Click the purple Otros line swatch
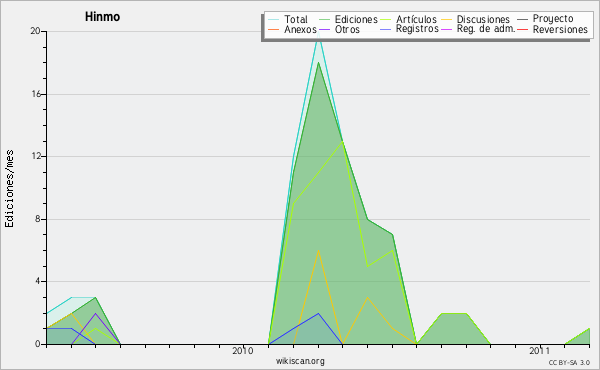600x370 pixels. point(324,29)
